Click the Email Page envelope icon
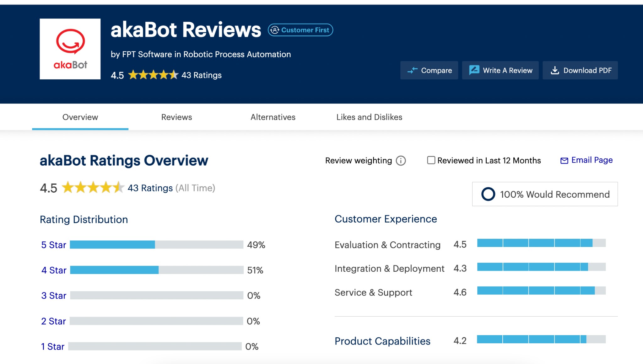Viewport: 643px width, 364px height. click(x=564, y=160)
